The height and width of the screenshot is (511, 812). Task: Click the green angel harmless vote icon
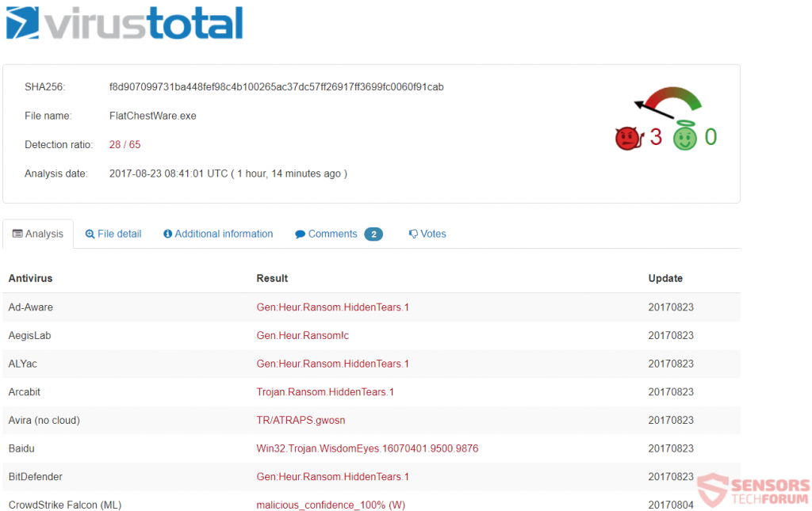pyautogui.click(x=684, y=137)
